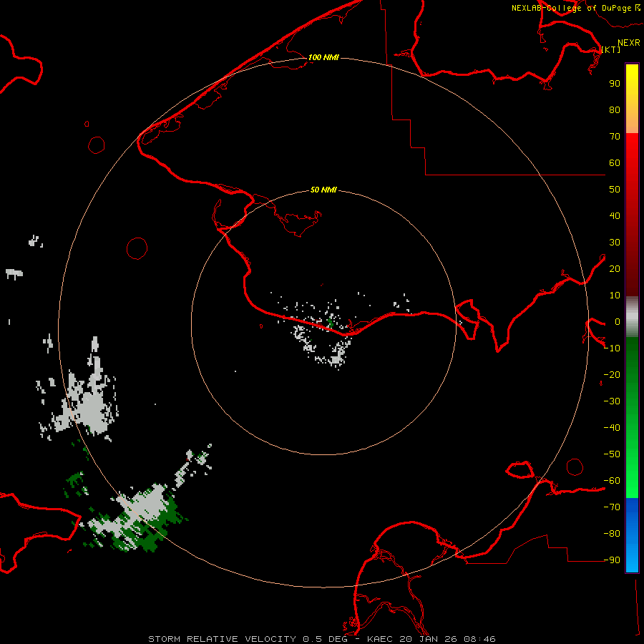Click the "08:46" timestamp text
Viewport: 644px width, 644px height.
[x=479, y=639]
